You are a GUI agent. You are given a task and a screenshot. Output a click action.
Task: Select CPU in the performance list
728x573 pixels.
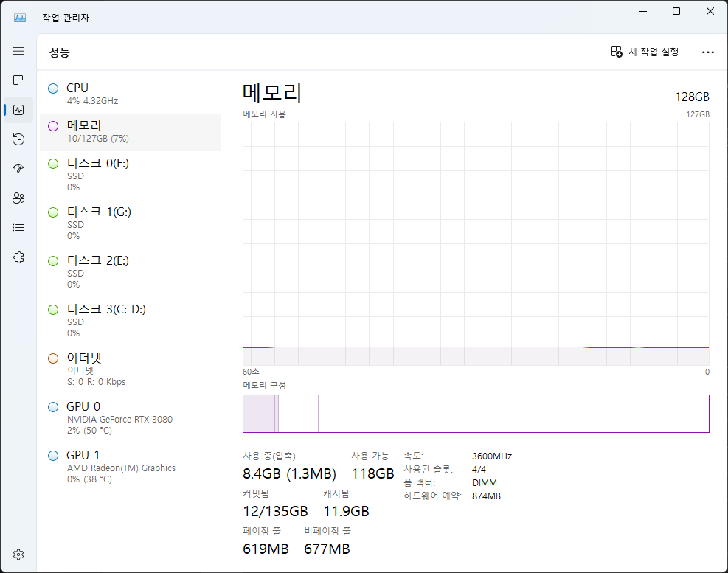tap(130, 94)
